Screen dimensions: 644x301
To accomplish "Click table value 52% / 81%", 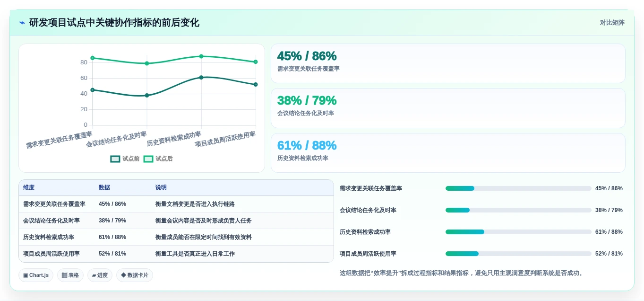I will click(112, 254).
